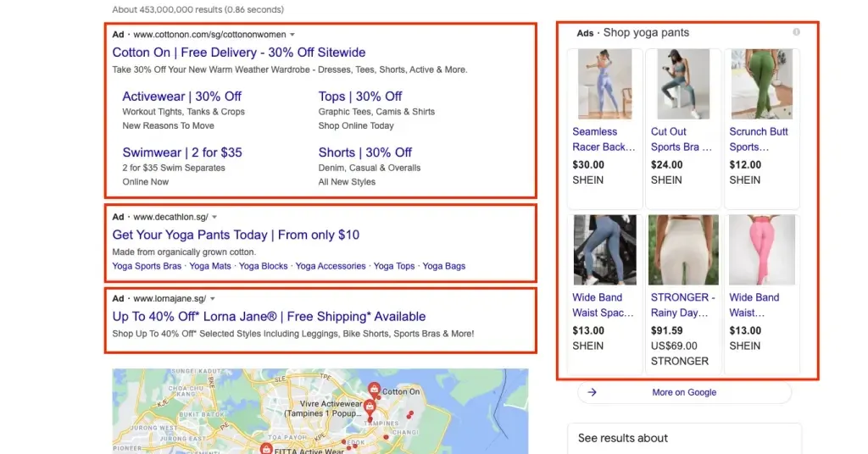Open the Scrunch Butt Sports product image
This screenshot has width=868, height=454.
[x=762, y=84]
